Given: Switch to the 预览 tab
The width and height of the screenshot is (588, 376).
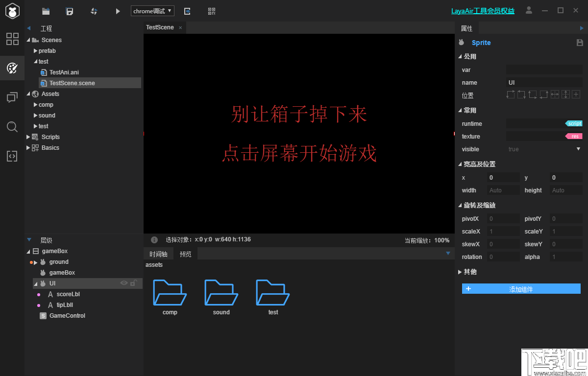Looking at the screenshot, I should 185,254.
